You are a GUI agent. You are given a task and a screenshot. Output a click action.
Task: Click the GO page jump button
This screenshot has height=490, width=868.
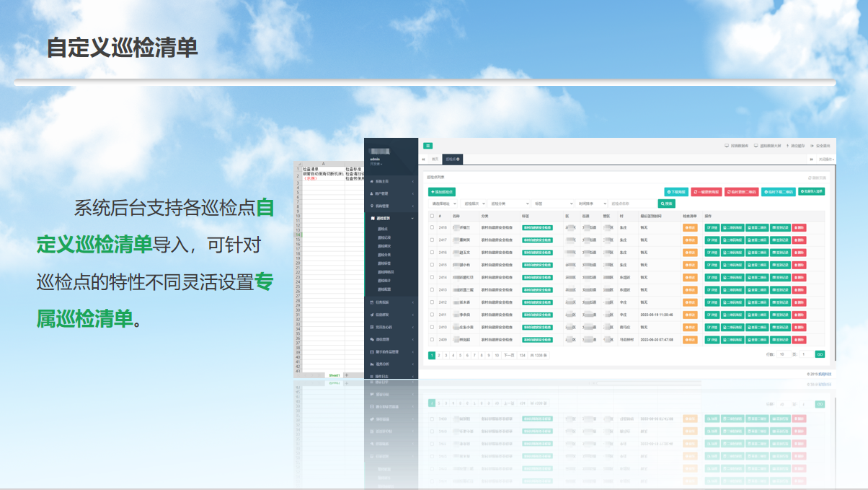tap(820, 354)
